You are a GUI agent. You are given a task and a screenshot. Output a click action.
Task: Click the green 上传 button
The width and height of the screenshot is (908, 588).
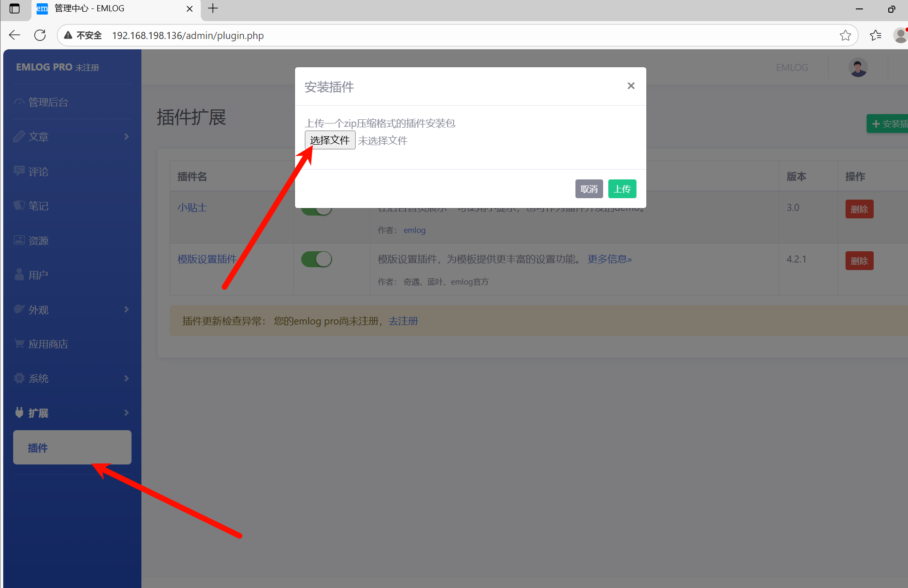[622, 189]
